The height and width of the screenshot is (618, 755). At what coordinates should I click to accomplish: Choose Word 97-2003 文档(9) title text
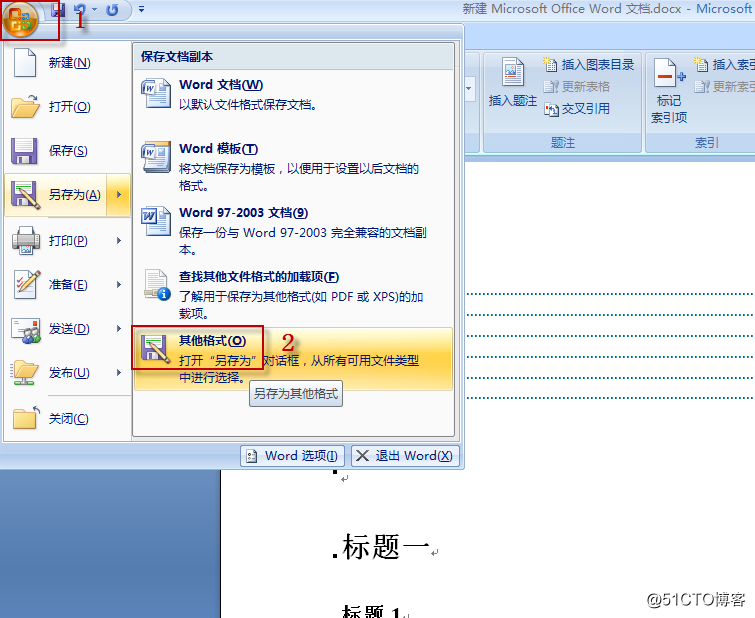(244, 212)
